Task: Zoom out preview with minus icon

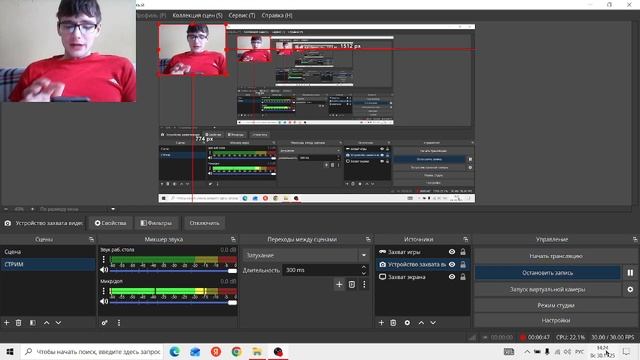Action: pos(6,209)
